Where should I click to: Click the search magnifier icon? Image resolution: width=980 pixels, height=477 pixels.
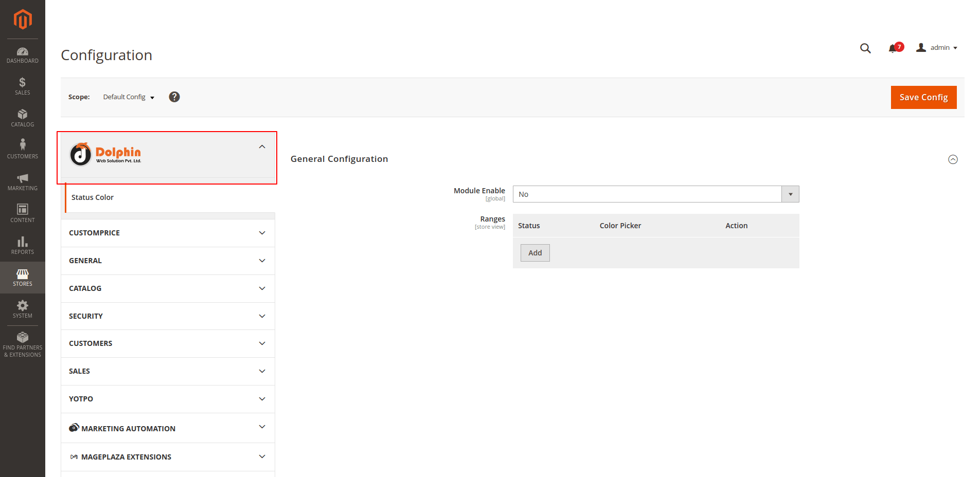pyautogui.click(x=865, y=48)
